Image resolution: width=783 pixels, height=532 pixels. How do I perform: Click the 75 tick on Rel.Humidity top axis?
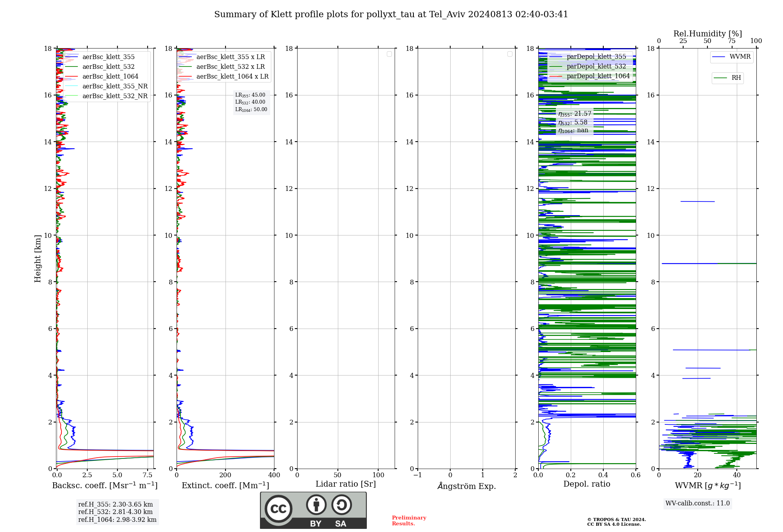tap(731, 41)
